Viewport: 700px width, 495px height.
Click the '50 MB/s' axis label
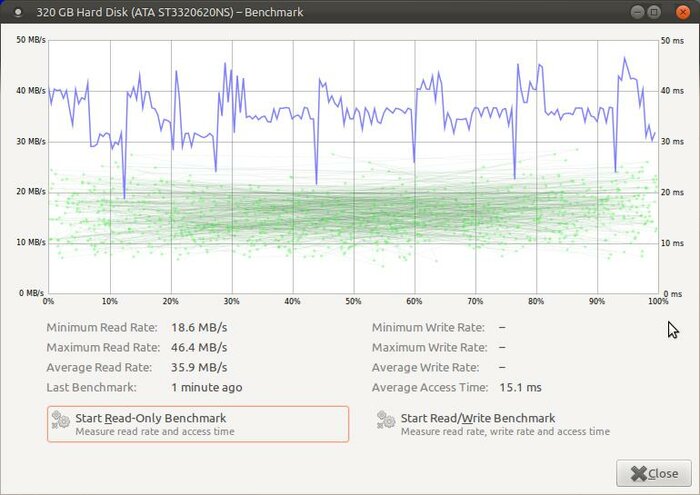[x=31, y=40]
